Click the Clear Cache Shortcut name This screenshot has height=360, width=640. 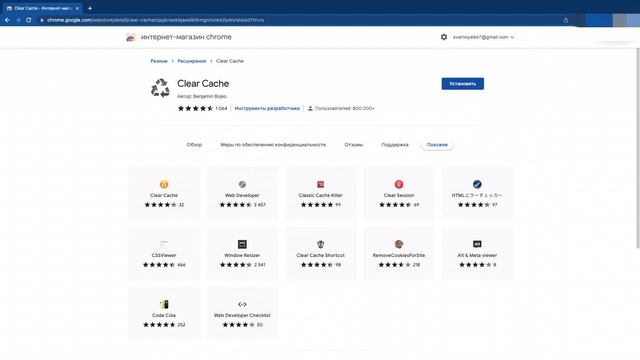(x=320, y=255)
